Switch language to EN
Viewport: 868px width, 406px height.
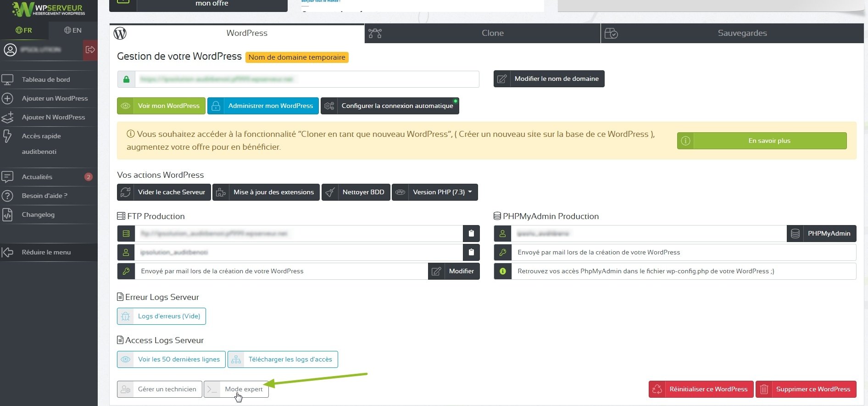73,30
